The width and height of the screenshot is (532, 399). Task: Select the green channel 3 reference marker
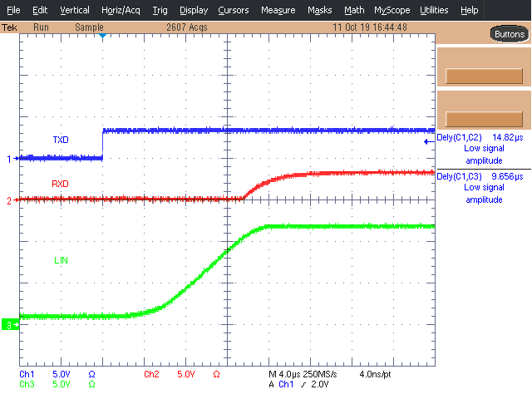pyautogui.click(x=10, y=324)
